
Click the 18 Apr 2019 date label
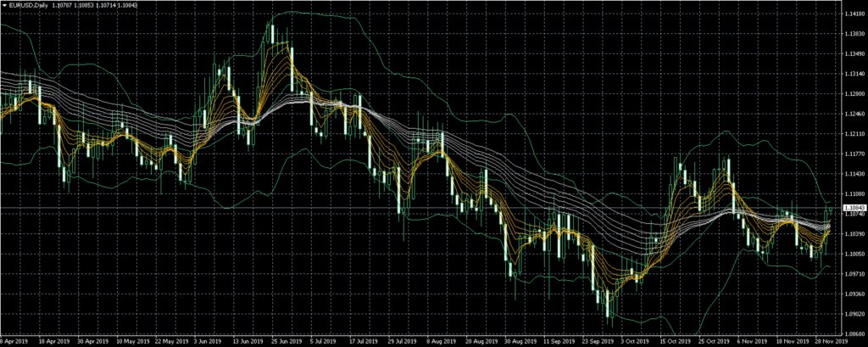tap(54, 341)
